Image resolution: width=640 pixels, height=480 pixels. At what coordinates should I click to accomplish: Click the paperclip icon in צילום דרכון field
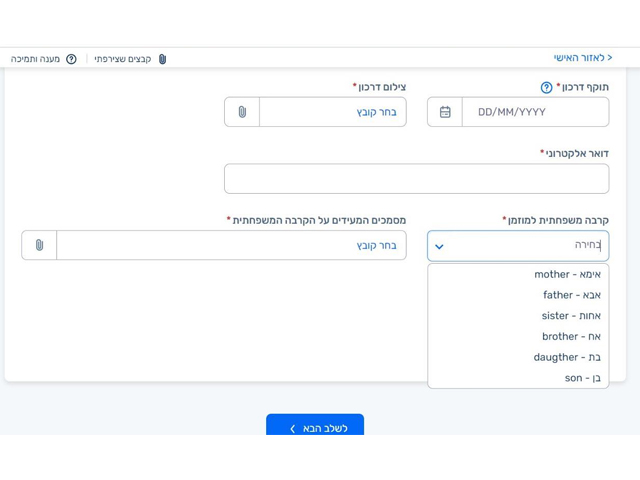(x=242, y=112)
